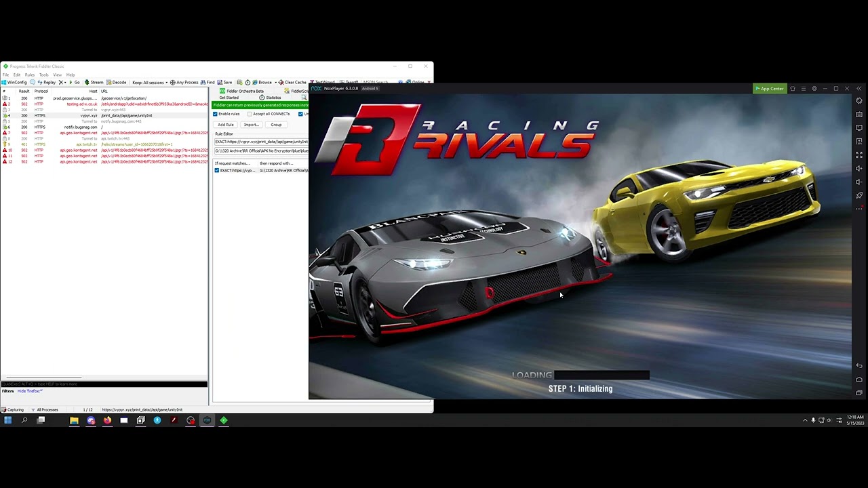Open the Fiddler Edit menu

[17, 75]
